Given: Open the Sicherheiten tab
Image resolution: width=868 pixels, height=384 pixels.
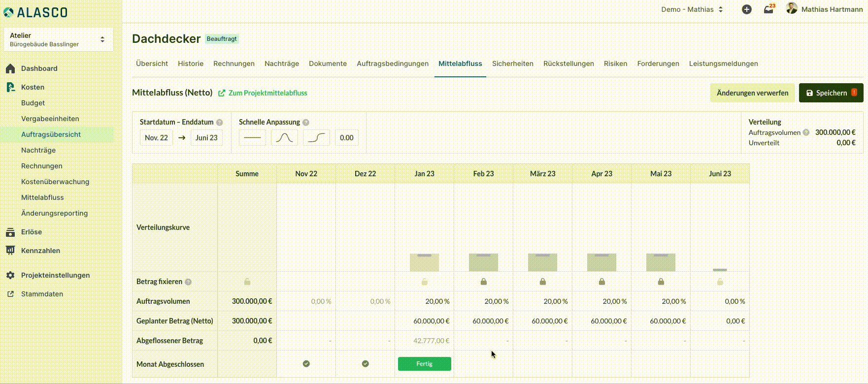Looking at the screenshot, I should [x=513, y=64].
